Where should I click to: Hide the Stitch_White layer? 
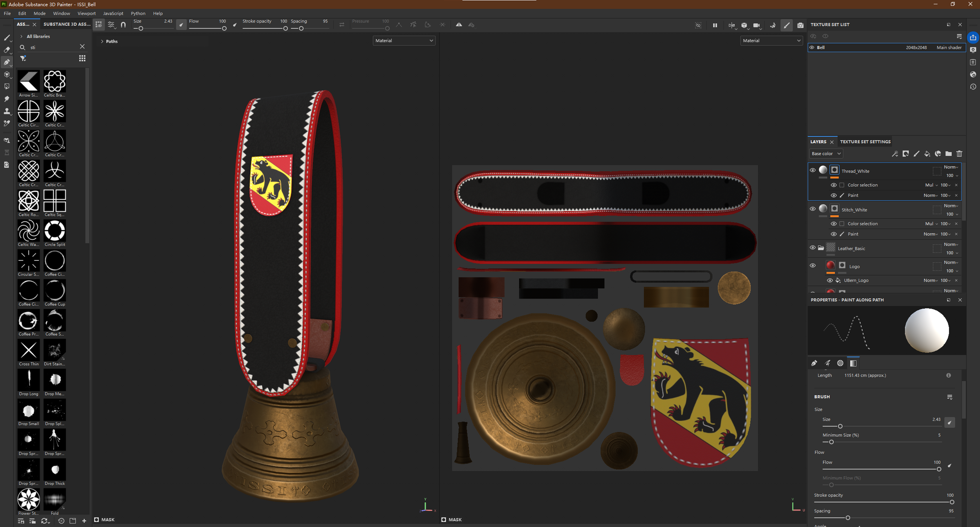[x=813, y=209]
